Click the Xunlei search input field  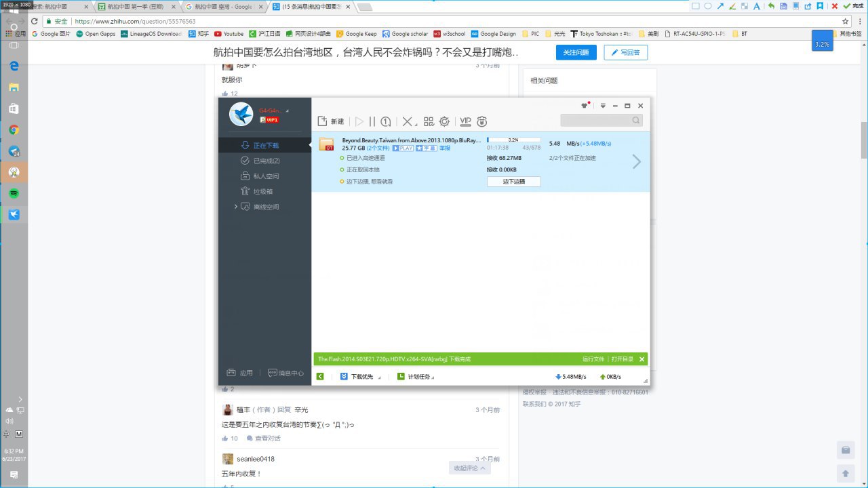coord(596,121)
